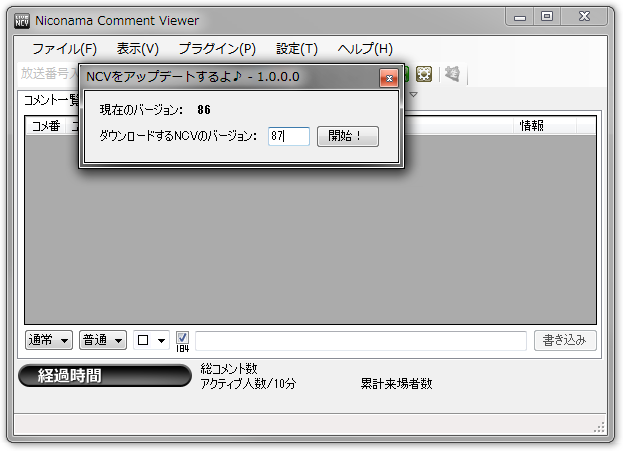The image size is (623, 451).
Task: Close the NCV update dialog
Action: click(389, 78)
